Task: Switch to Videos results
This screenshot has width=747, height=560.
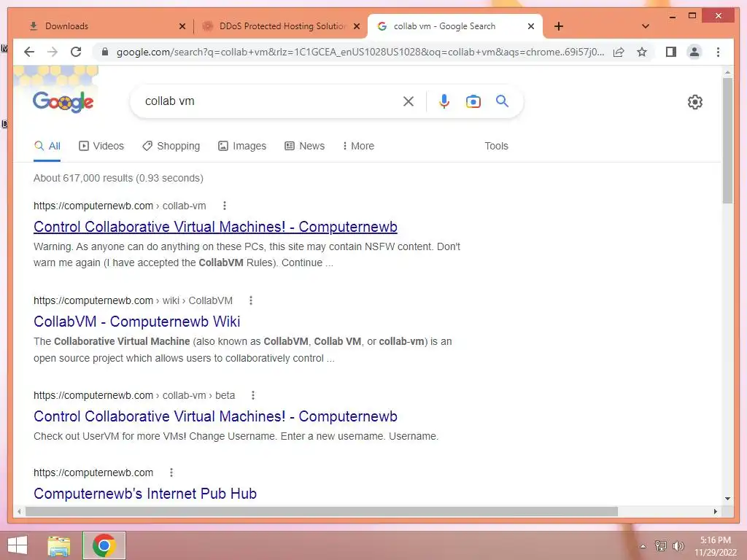Action: click(101, 146)
